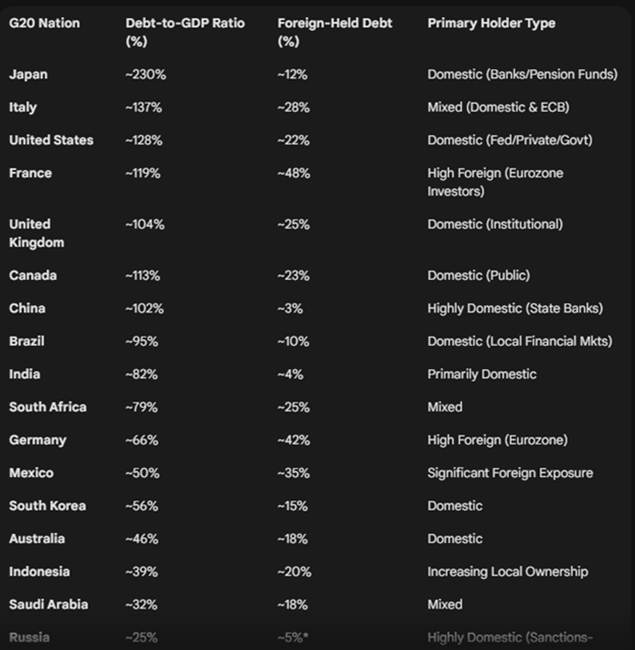Click Japan's ~230% debt ratio value
Screen dimensions: 635x650
[x=146, y=74]
